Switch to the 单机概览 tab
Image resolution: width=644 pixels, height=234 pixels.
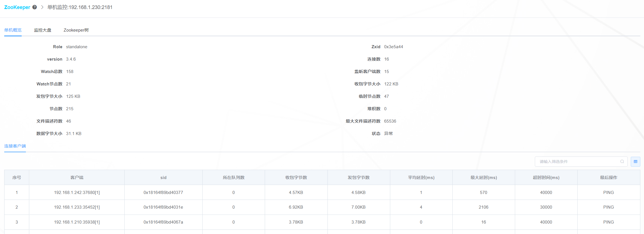tap(13, 30)
